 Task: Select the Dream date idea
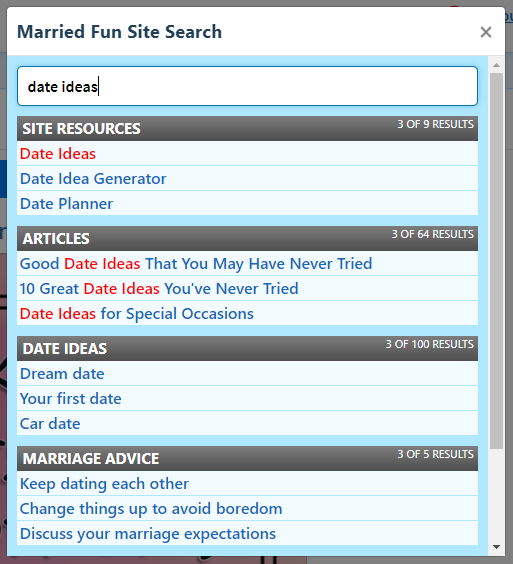pos(62,374)
